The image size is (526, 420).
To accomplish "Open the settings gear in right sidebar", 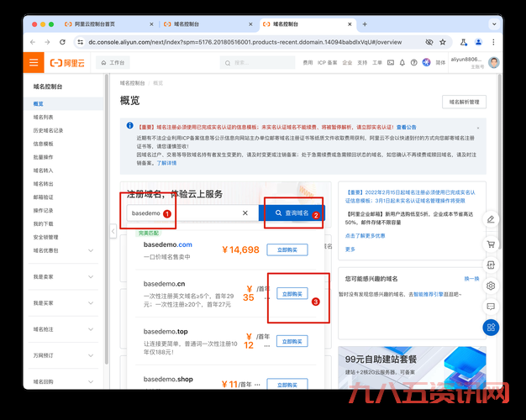I will point(491,286).
